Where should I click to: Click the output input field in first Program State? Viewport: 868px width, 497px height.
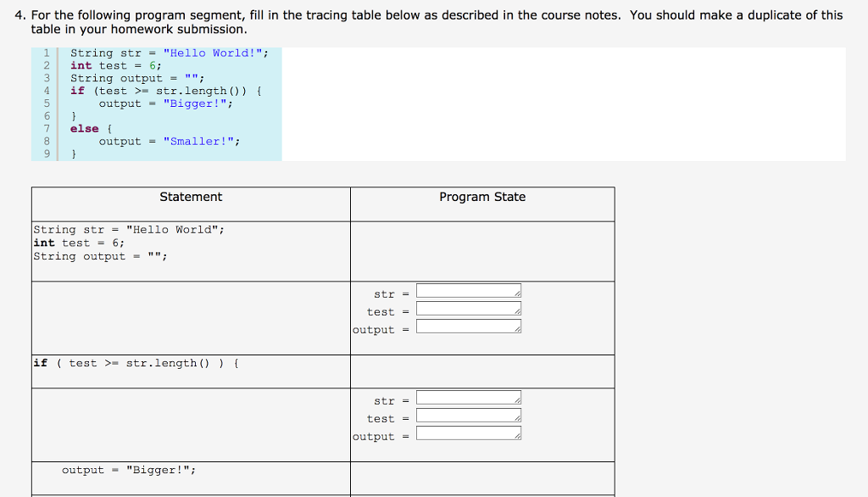click(467, 325)
